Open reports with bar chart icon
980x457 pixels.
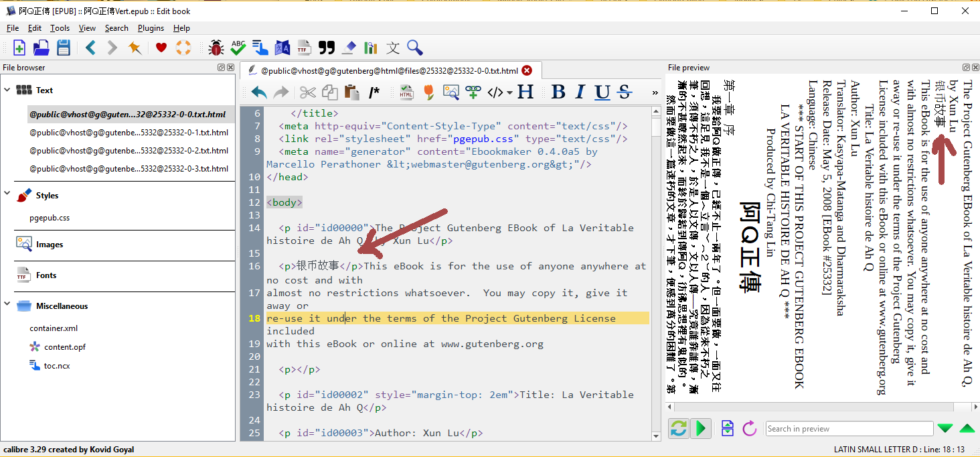pos(371,48)
